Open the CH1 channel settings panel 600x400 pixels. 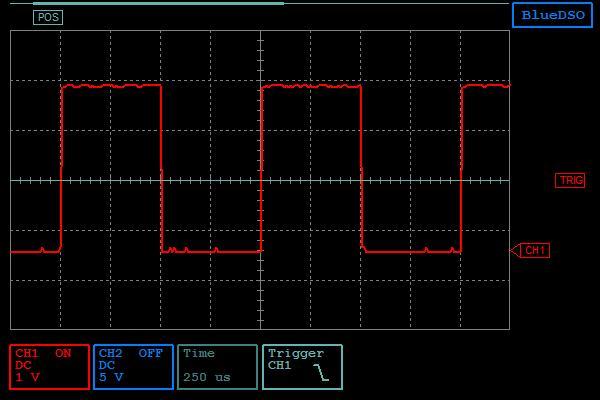click(x=49, y=367)
